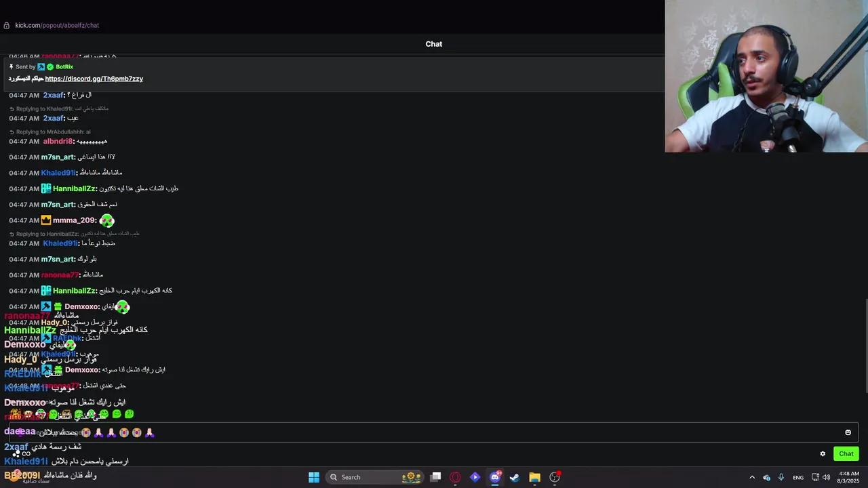Viewport: 868px width, 488px height.
Task: Open Task View from the taskbar
Action: 436,477
